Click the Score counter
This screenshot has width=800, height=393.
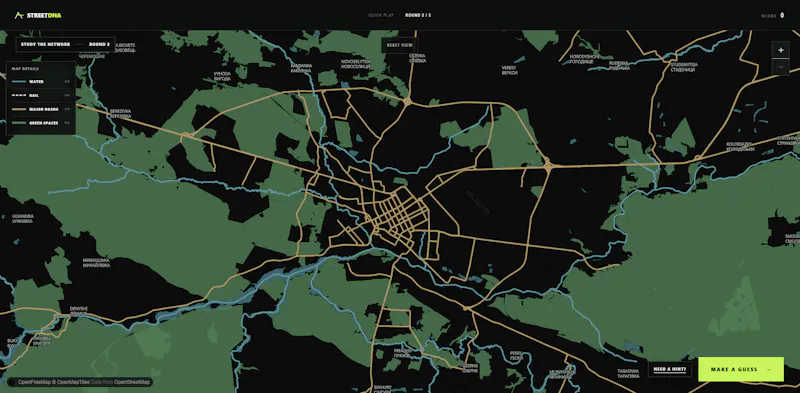[x=772, y=16]
